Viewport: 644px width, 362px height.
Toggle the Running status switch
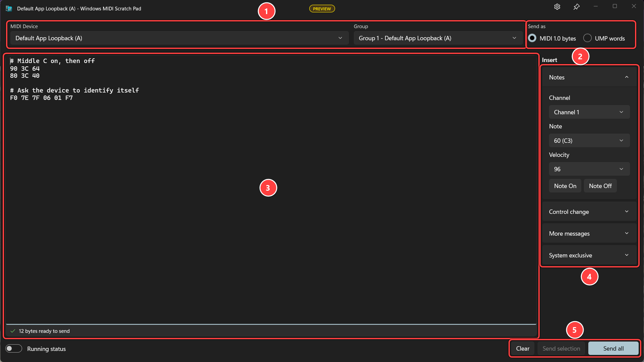coord(14,349)
